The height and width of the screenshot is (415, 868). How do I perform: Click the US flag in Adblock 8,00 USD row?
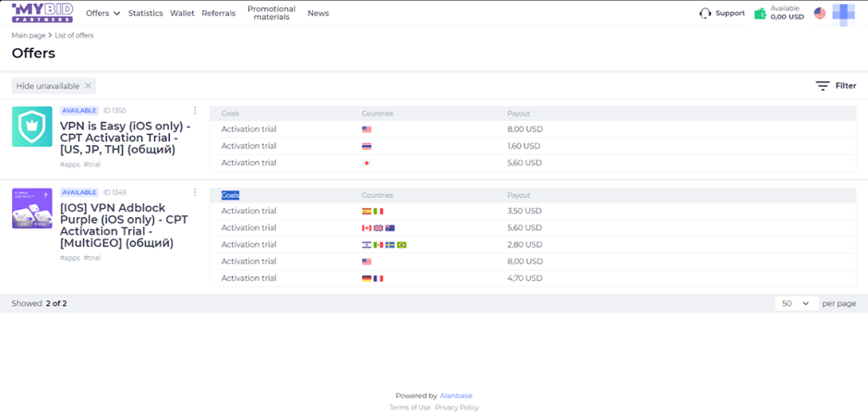pos(367,262)
